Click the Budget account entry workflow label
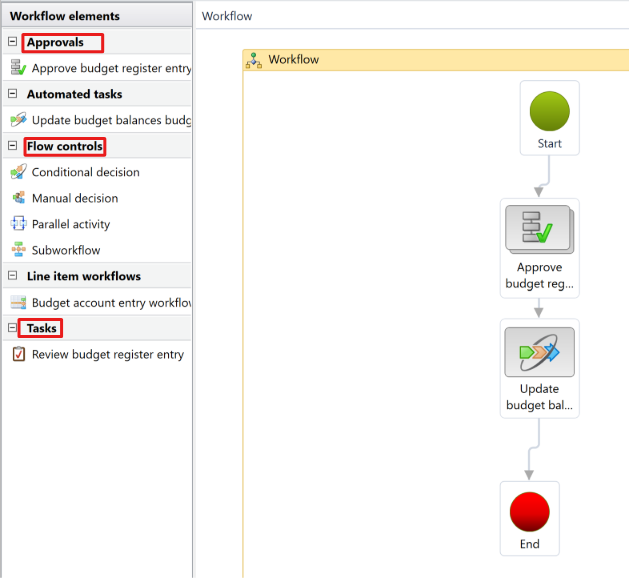629x578 pixels. [111, 303]
